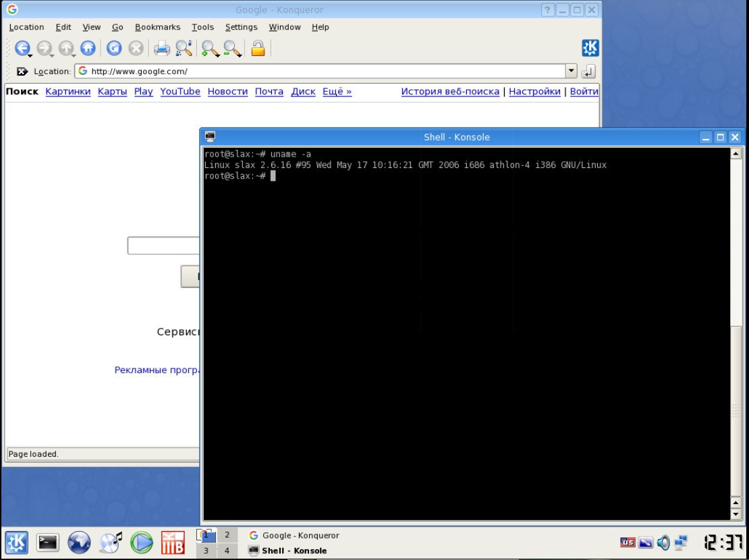The width and height of the screenshot is (749, 560).
Task: Activate Google - Konqueror taskbar entry
Action: [294, 535]
